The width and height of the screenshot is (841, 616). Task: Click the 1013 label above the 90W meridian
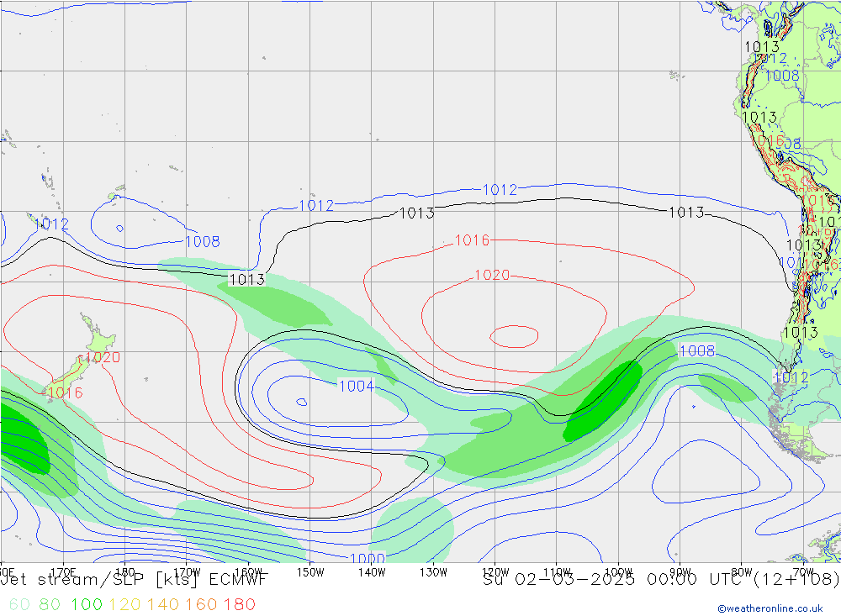[686, 213]
